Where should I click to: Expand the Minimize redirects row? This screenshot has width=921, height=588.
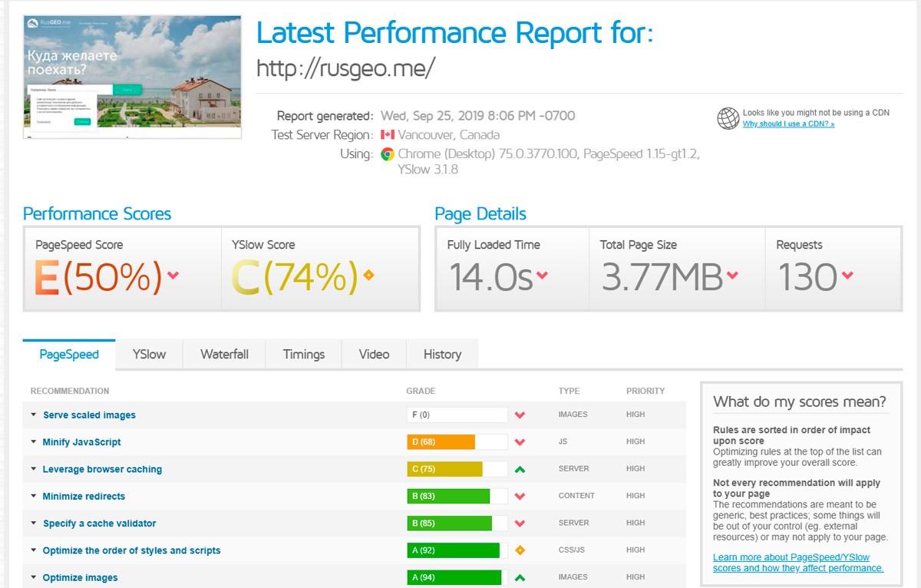click(84, 497)
